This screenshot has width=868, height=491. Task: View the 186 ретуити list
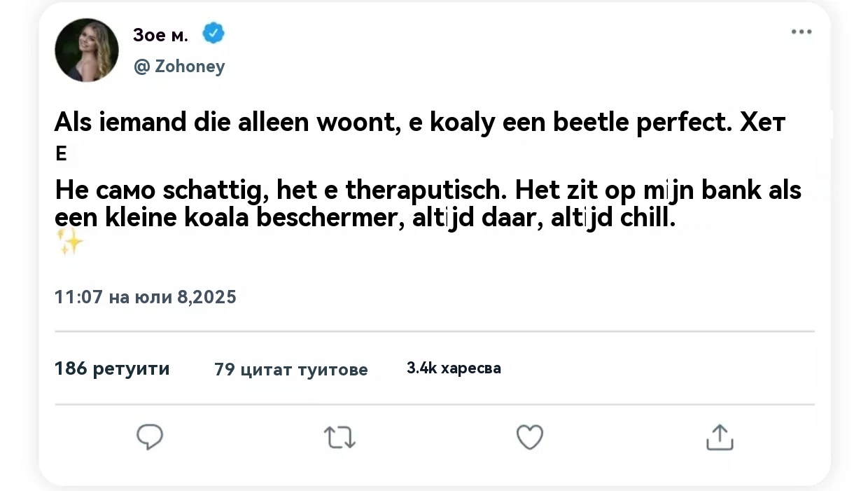click(112, 368)
